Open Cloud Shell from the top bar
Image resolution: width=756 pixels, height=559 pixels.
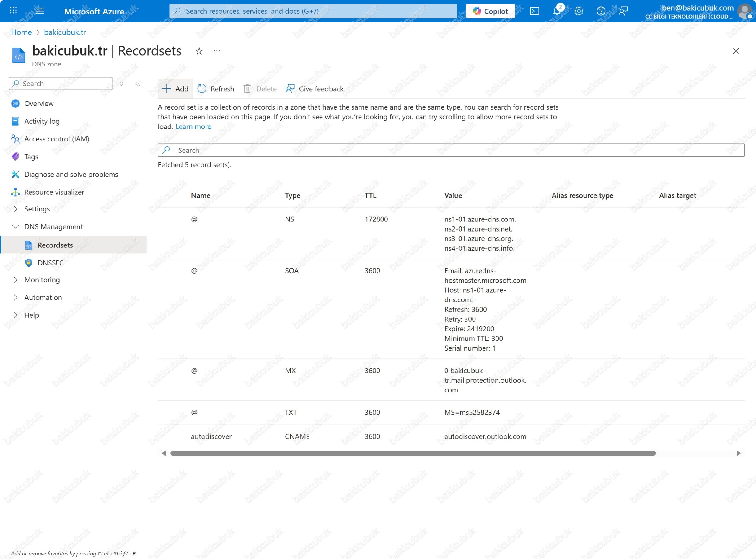534,11
